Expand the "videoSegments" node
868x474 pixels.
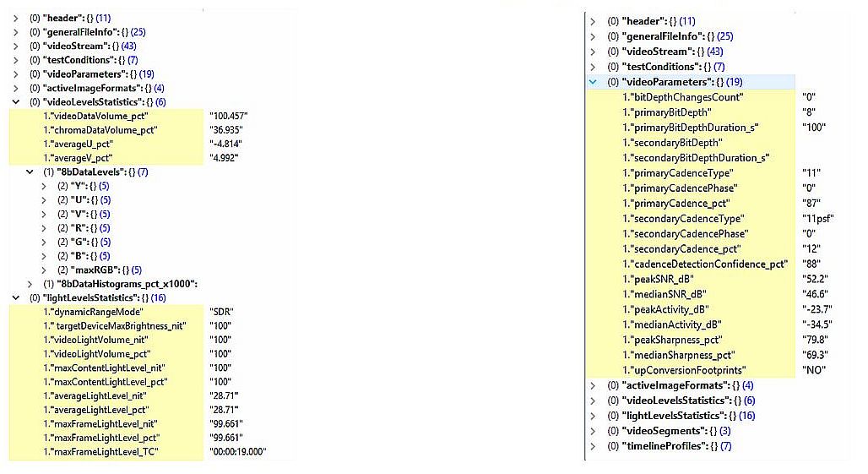click(x=593, y=431)
